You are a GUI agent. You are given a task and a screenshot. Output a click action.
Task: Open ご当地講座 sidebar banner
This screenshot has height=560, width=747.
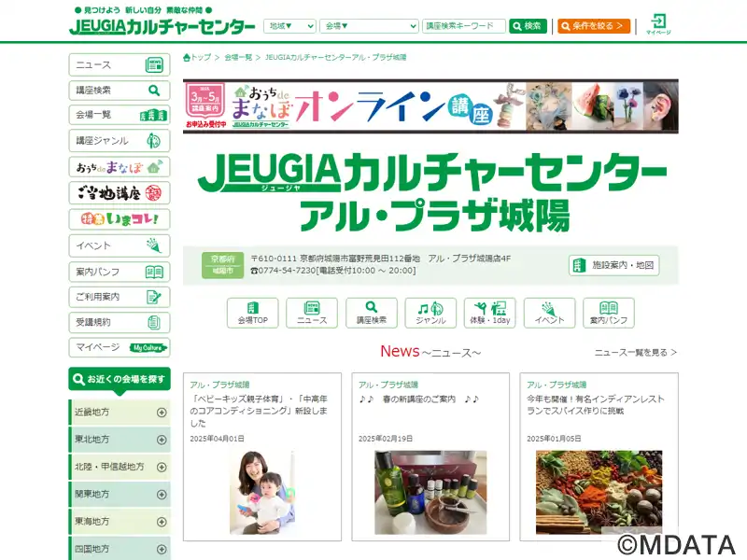tap(120, 193)
